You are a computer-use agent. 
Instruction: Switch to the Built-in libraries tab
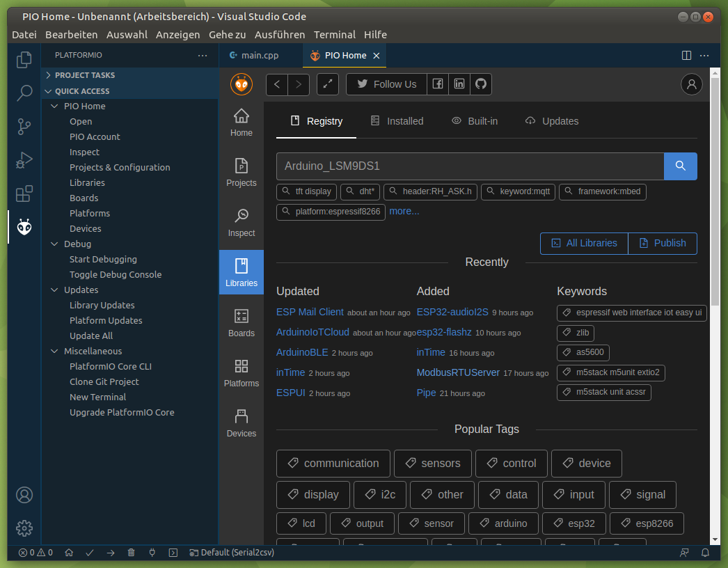click(x=475, y=121)
